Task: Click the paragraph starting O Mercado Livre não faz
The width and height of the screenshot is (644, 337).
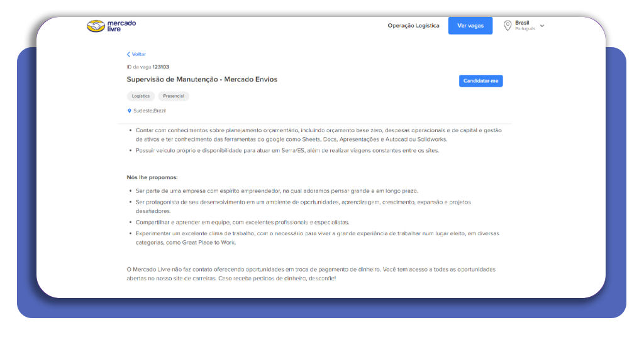Action: click(311, 273)
